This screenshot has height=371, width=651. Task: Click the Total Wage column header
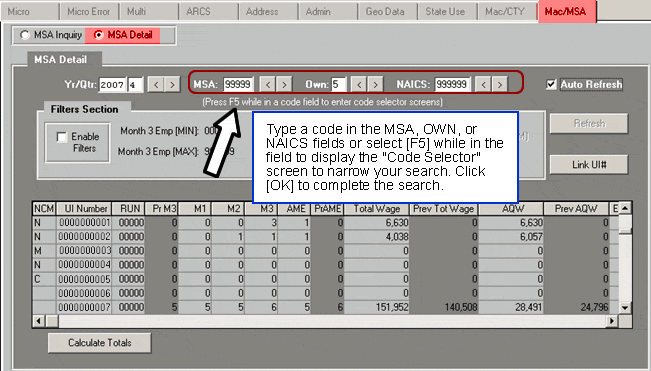(377, 209)
